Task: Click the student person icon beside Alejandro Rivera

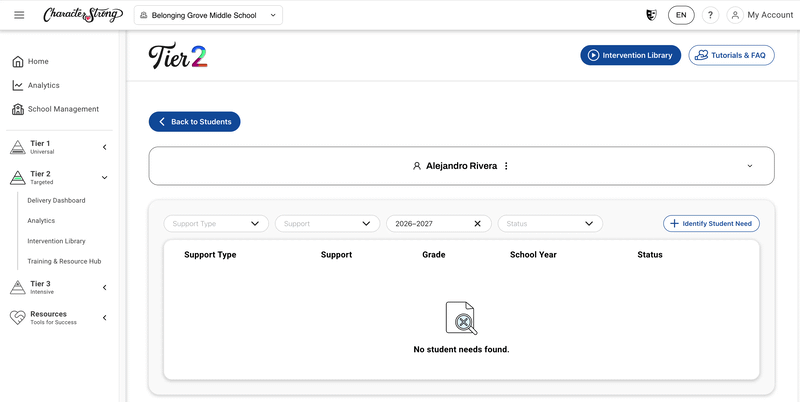Action: click(417, 166)
